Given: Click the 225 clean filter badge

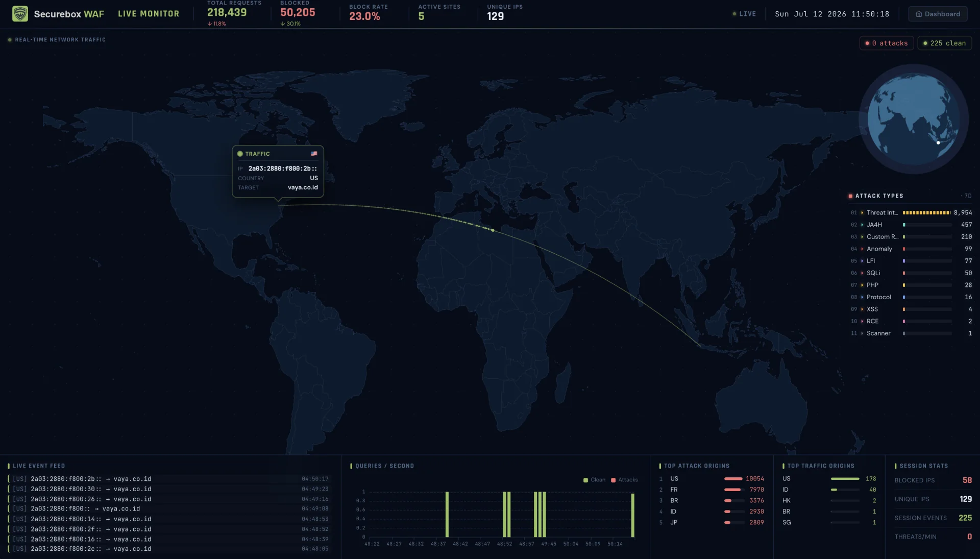Looking at the screenshot, I should (x=944, y=43).
